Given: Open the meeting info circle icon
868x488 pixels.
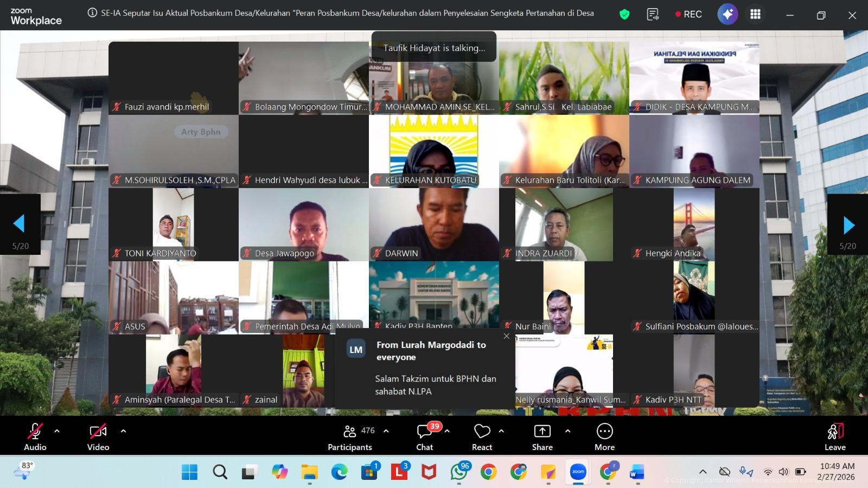Looking at the screenshot, I should [x=92, y=13].
